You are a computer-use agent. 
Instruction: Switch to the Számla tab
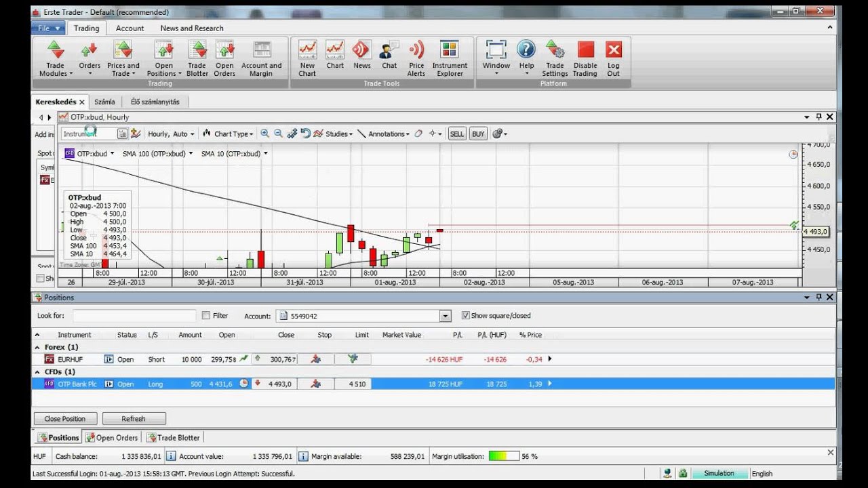pos(104,102)
